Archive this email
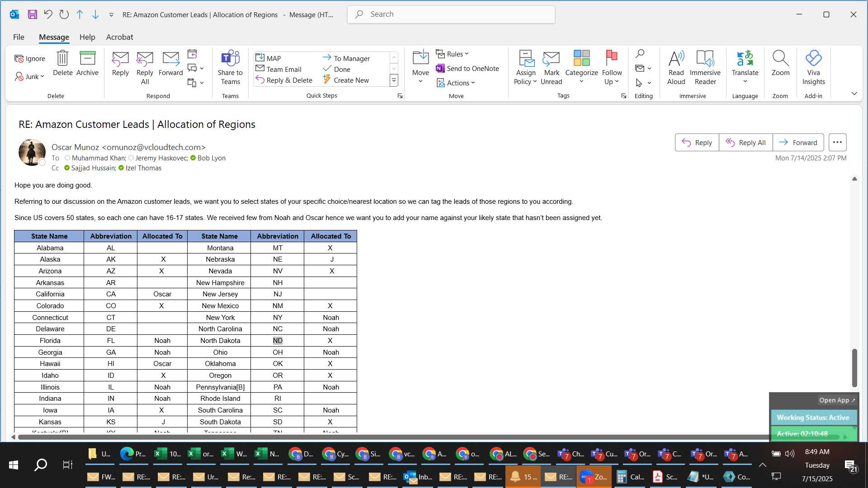This screenshot has height=488, width=868. pyautogui.click(x=87, y=63)
